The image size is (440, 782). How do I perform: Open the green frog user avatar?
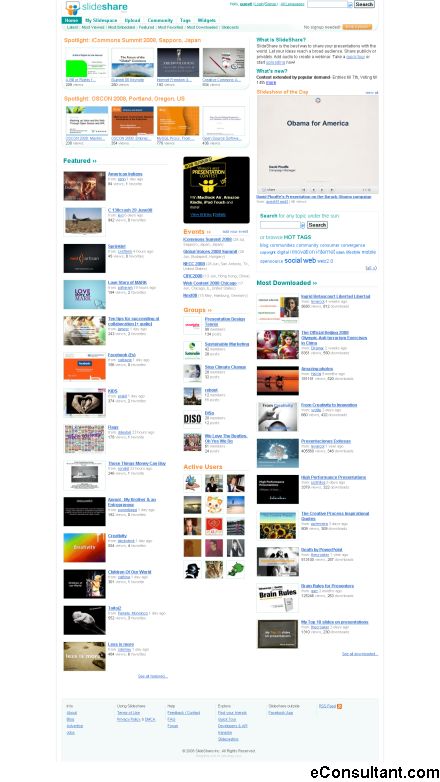point(236,569)
